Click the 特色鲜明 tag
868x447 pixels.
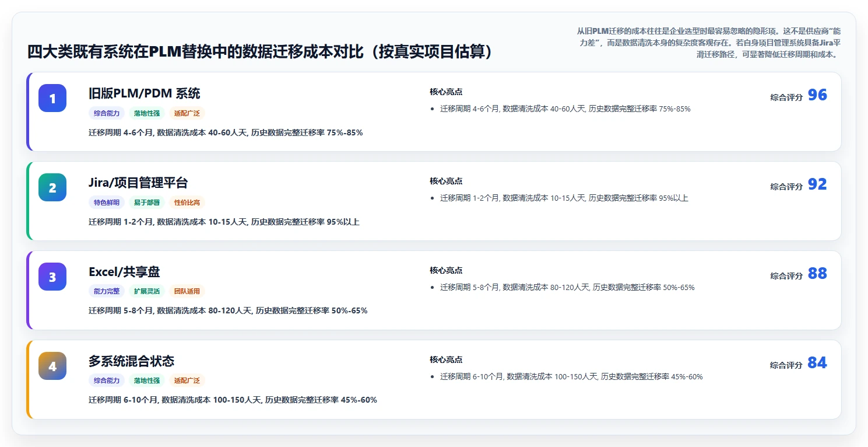107,202
